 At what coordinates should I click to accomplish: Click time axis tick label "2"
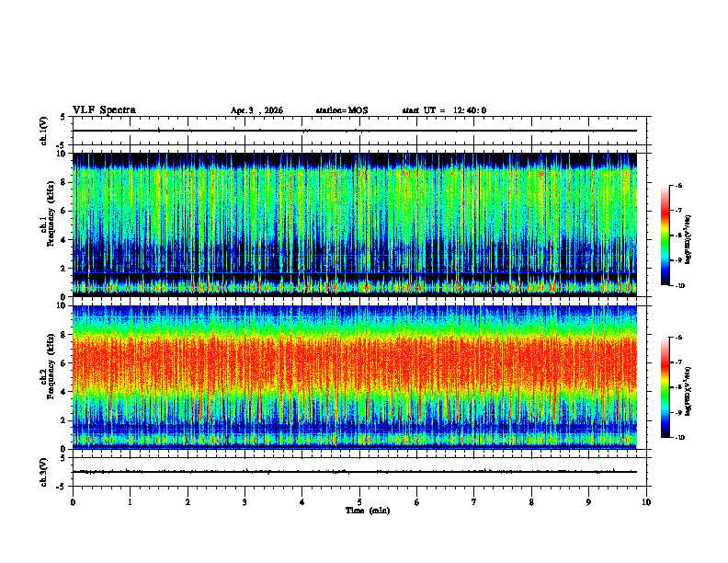click(x=188, y=502)
